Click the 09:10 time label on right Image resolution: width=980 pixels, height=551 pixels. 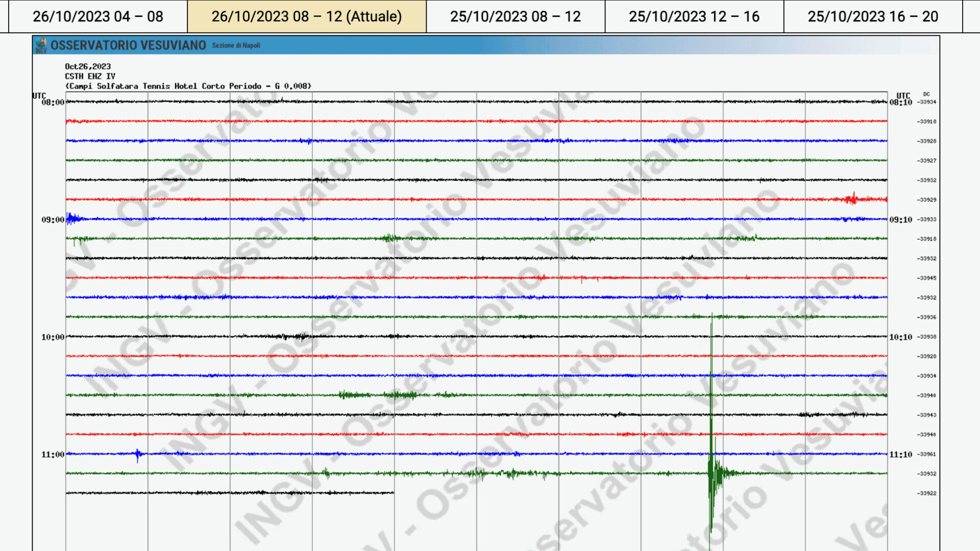coord(900,220)
